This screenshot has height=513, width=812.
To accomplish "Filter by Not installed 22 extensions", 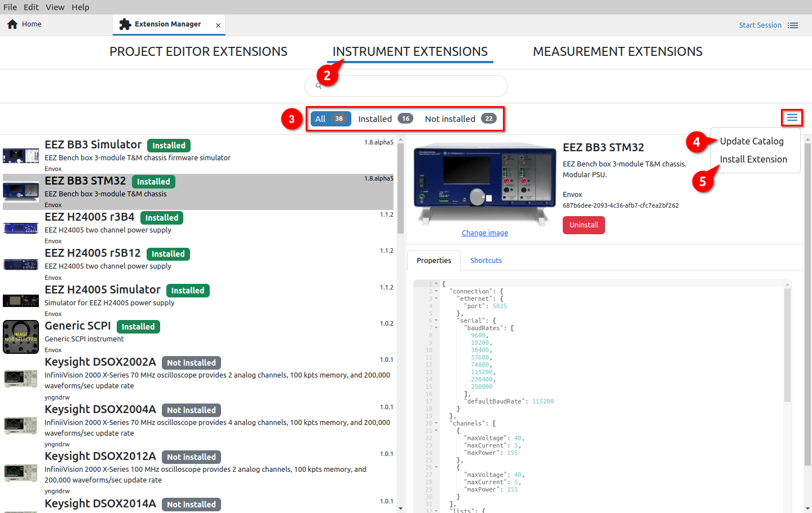I will (x=460, y=119).
